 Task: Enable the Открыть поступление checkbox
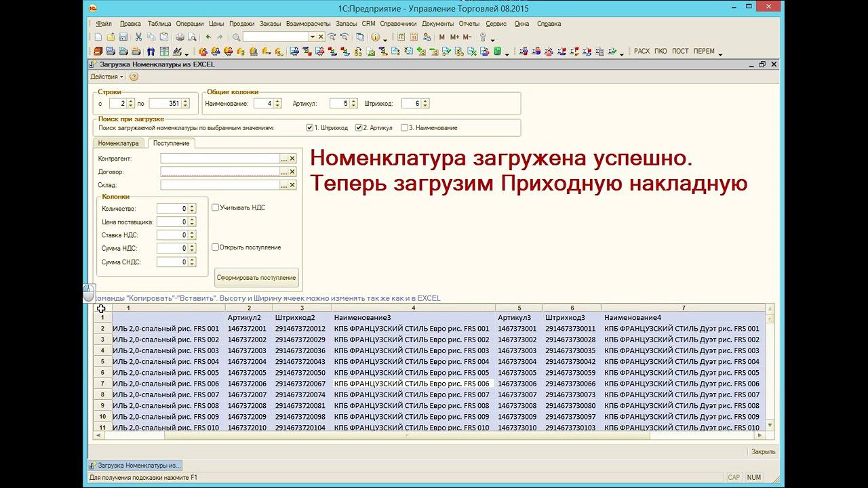[x=215, y=247]
